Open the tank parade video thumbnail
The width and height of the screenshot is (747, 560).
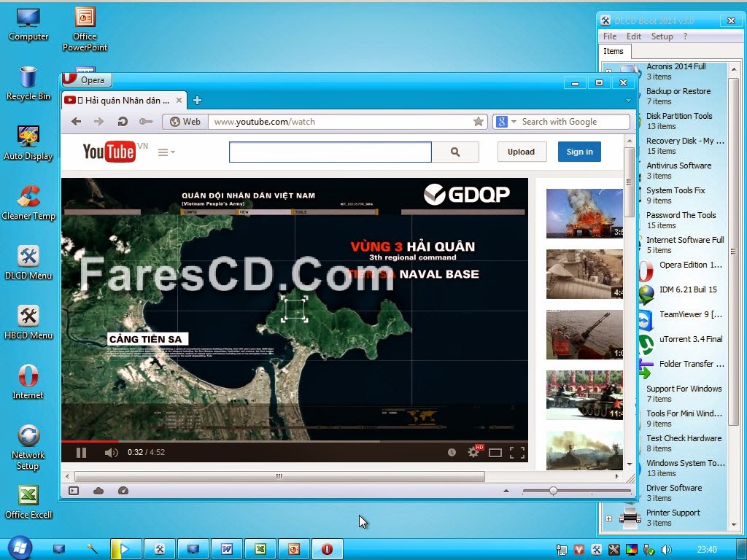click(x=584, y=394)
